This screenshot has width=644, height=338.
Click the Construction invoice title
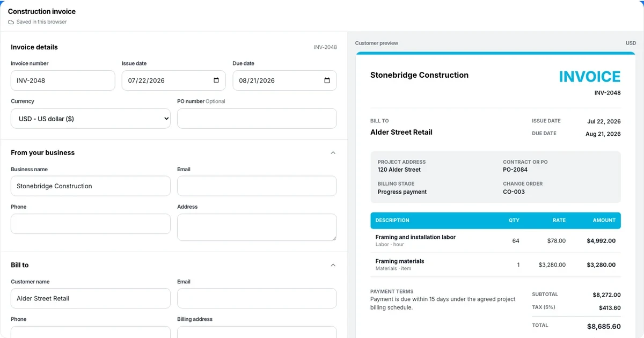pos(42,11)
